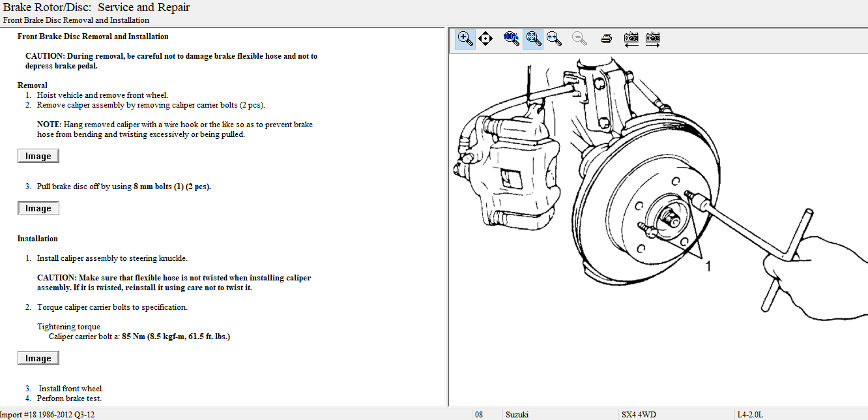
Task: Click the fit-to-width zoom icon
Action: tap(555, 38)
